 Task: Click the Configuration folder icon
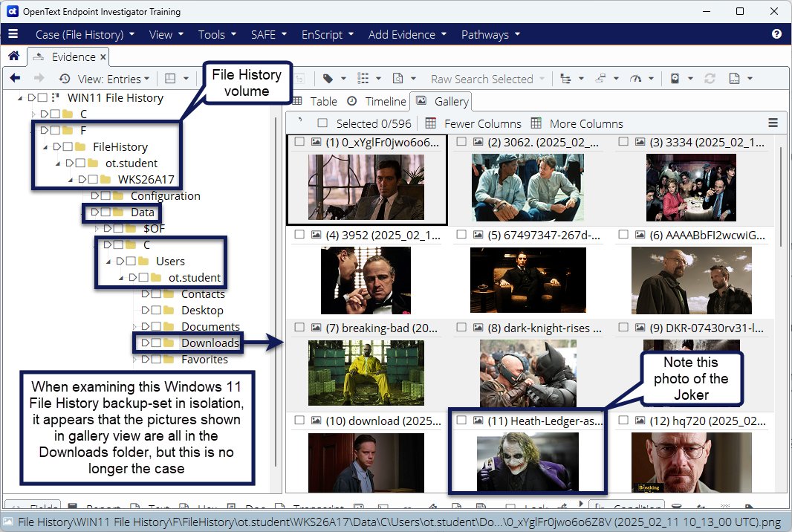coord(118,195)
